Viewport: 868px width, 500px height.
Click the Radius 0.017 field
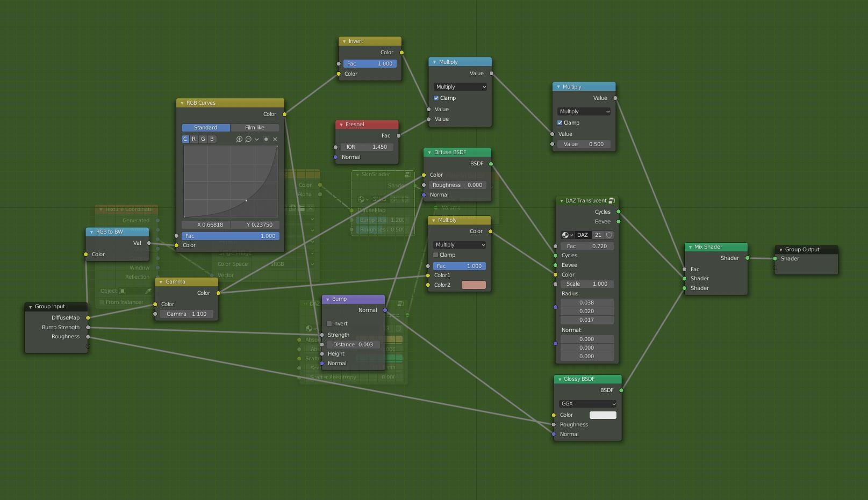pos(587,320)
